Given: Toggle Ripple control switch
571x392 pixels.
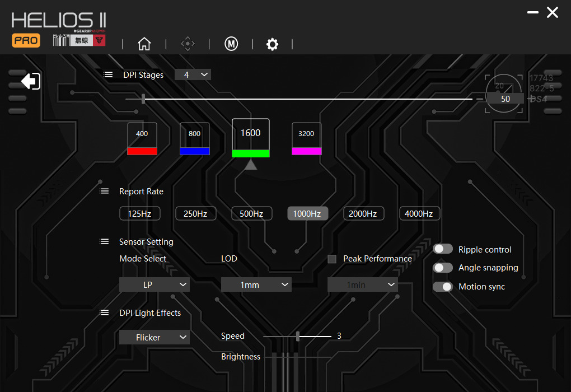Looking at the screenshot, I should coord(443,249).
